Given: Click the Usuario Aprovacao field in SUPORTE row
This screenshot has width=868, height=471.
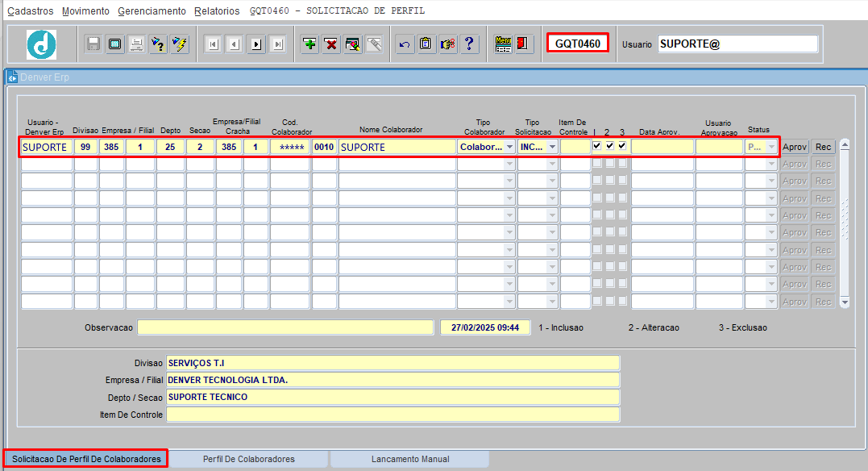Looking at the screenshot, I should [x=719, y=147].
